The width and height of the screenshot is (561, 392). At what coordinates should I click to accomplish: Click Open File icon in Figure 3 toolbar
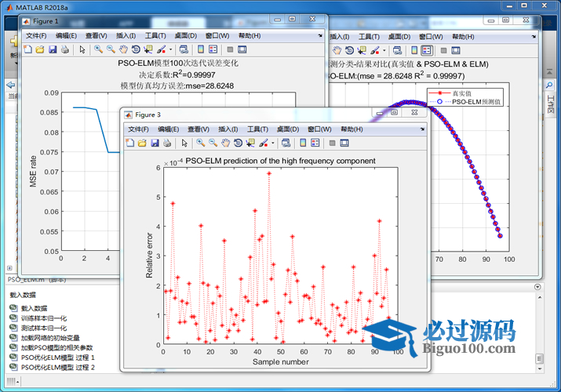(x=142, y=143)
